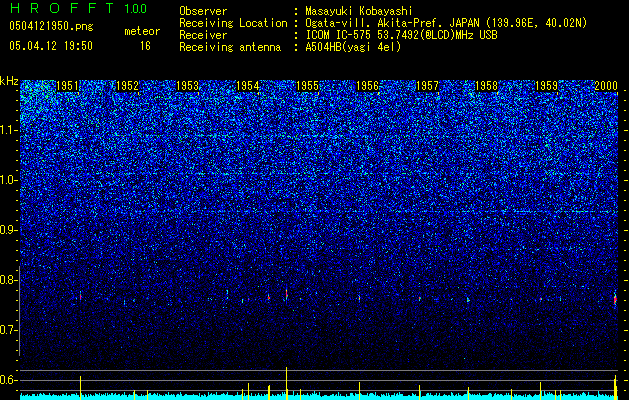
Task: Click the 'meteor' label
Action: [x=142, y=31]
